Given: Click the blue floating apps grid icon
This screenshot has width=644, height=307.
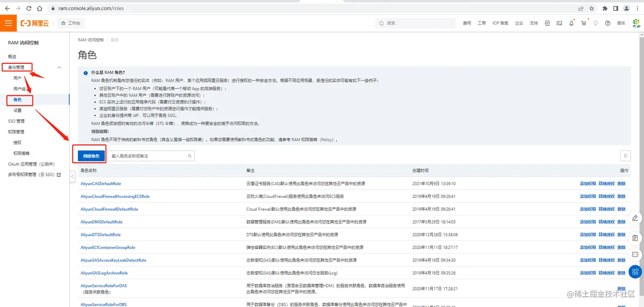Looking at the screenshot, I should (x=635, y=272).
